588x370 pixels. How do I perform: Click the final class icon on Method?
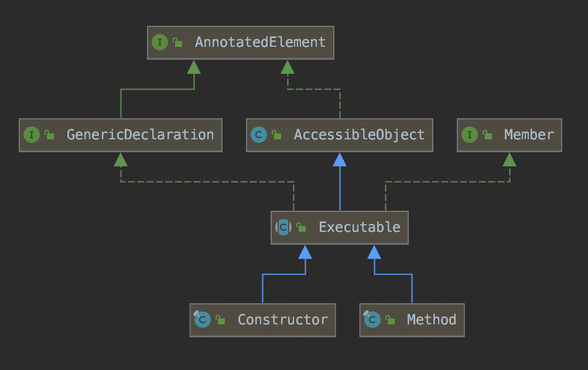point(372,320)
